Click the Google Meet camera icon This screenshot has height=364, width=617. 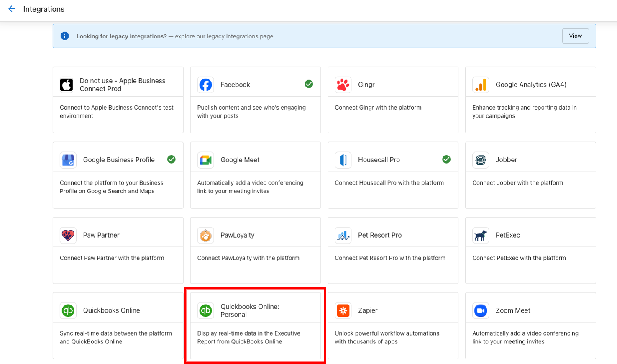coord(205,160)
